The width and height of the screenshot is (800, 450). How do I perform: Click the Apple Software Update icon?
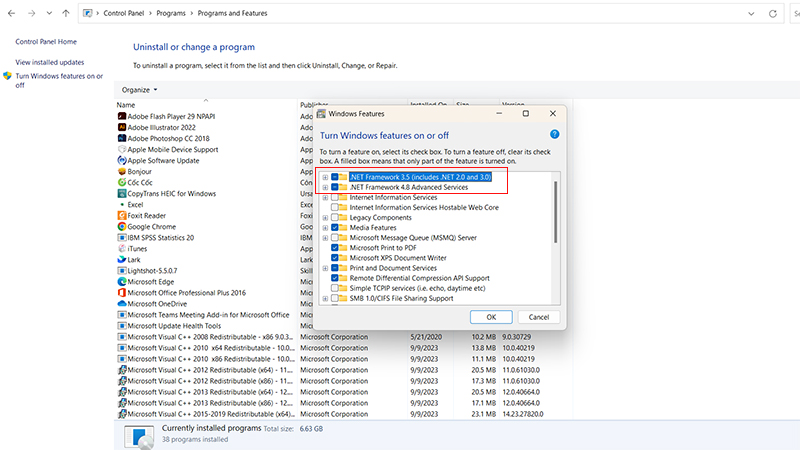[x=122, y=160]
